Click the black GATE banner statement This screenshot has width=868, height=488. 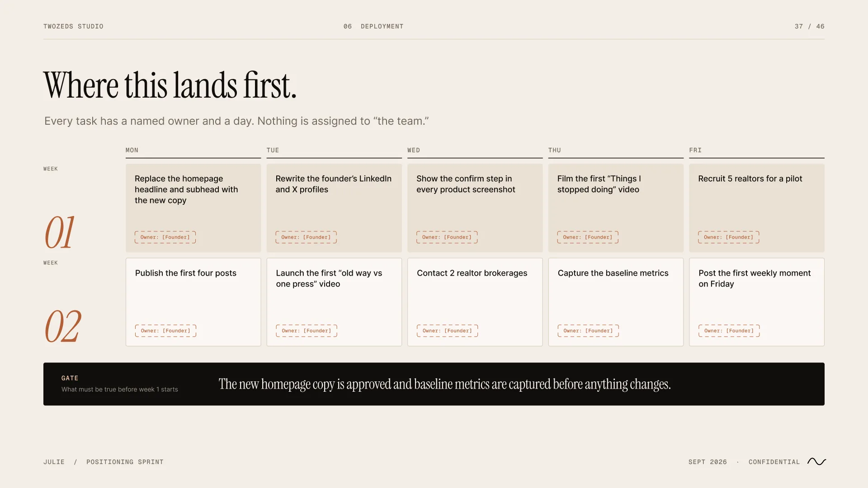tap(444, 384)
